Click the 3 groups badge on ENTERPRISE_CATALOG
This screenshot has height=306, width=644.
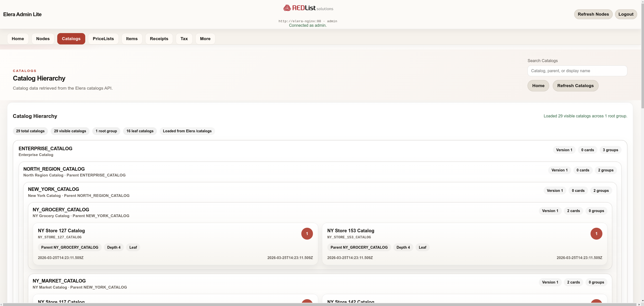[610, 150]
